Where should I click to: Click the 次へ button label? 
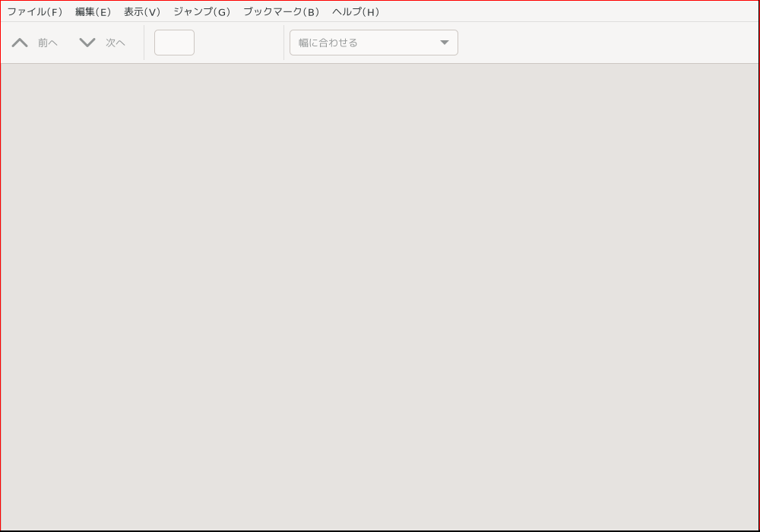[116, 43]
